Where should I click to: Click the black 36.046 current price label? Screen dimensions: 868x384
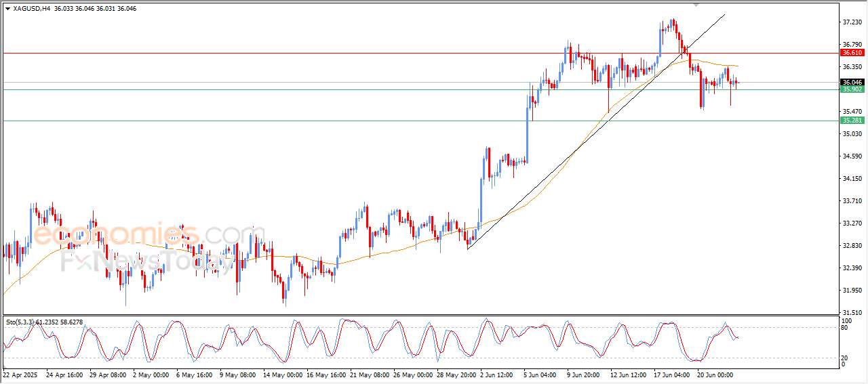tap(852, 82)
